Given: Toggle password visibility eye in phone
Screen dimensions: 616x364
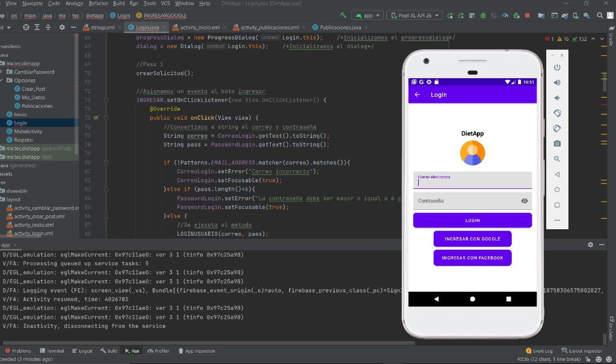Looking at the screenshot, I should [x=524, y=201].
